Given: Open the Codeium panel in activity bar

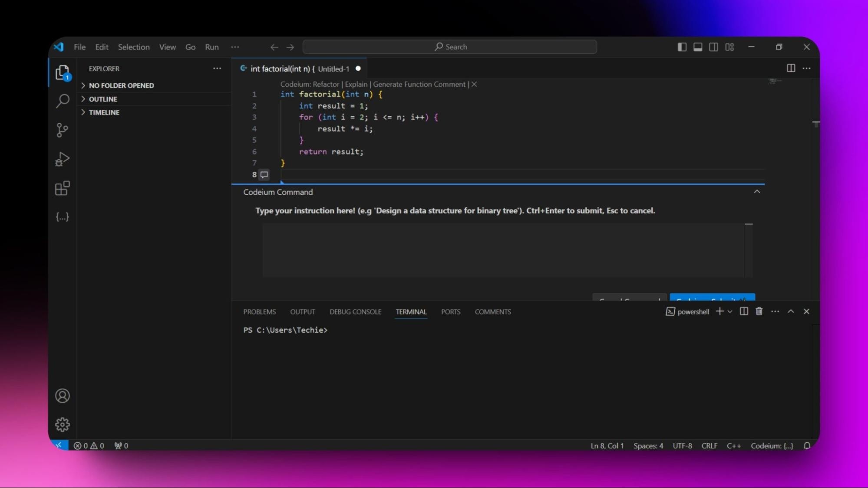Looking at the screenshot, I should [x=63, y=217].
